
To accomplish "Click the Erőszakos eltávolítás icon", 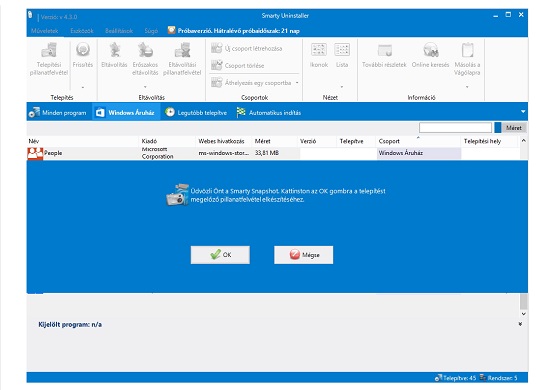I will coord(145,50).
